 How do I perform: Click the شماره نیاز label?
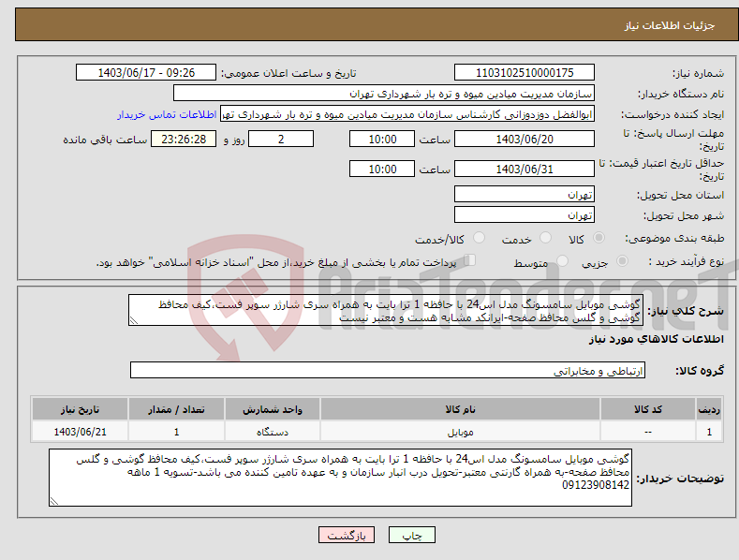[x=698, y=74]
